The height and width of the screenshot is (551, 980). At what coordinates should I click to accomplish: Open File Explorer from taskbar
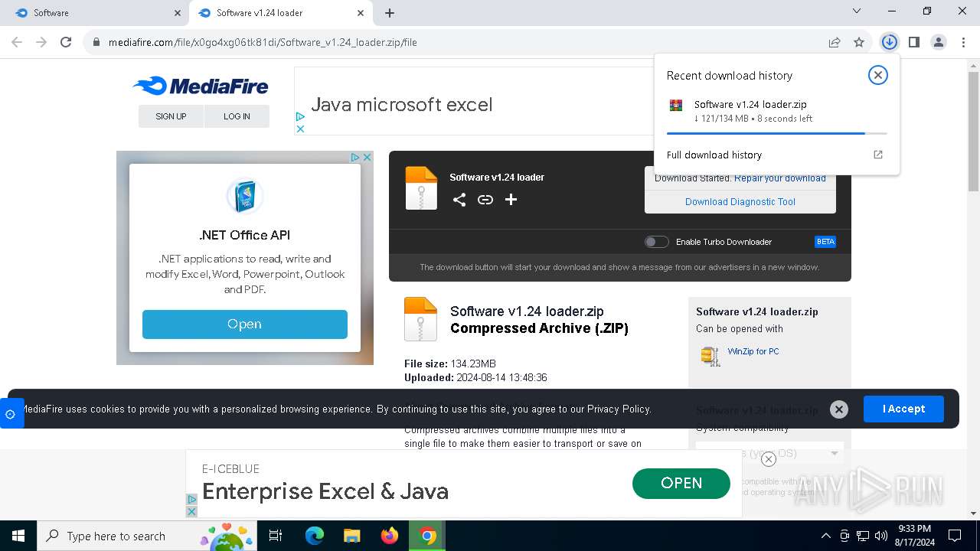351,536
